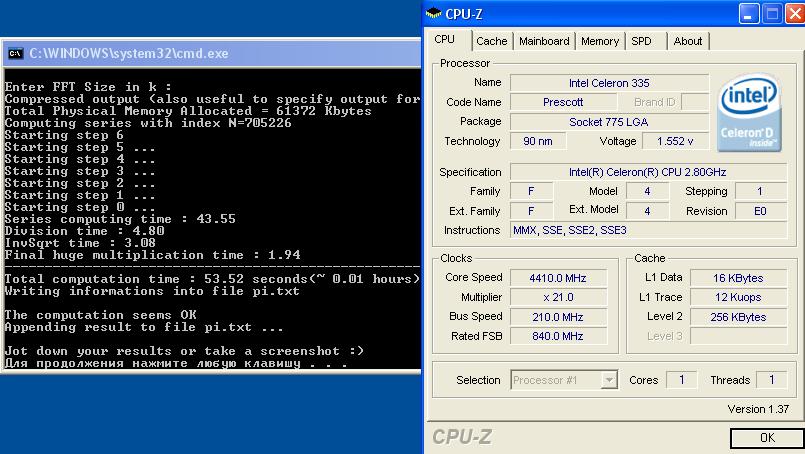Click the cmd.exe window title bar
The width and height of the screenshot is (805, 454).
212,53
